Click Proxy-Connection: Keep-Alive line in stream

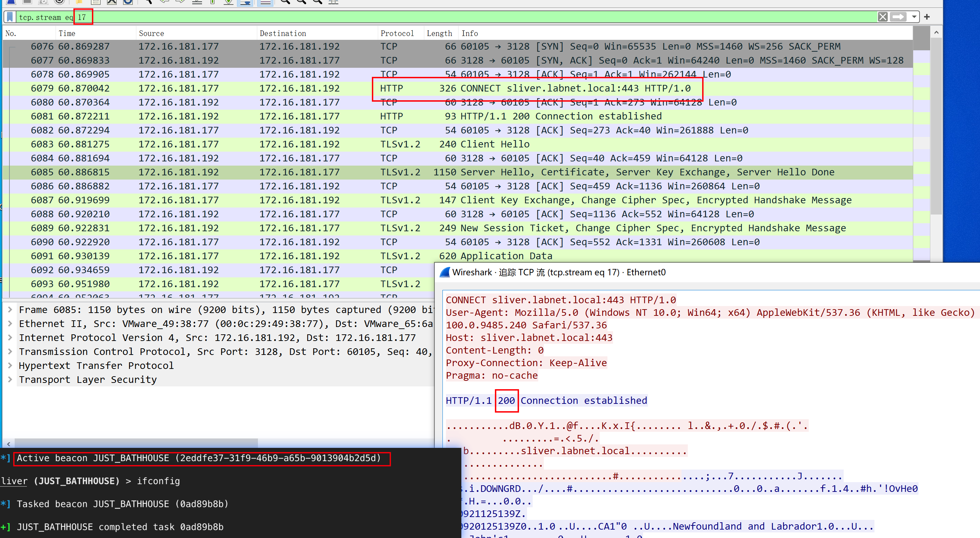point(526,363)
